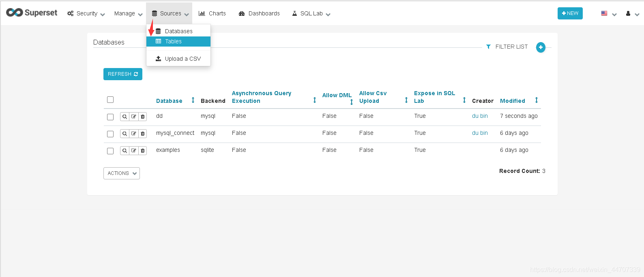Sort by Allow Csv Upload arrows
The width and height of the screenshot is (644, 277).
pyautogui.click(x=406, y=100)
